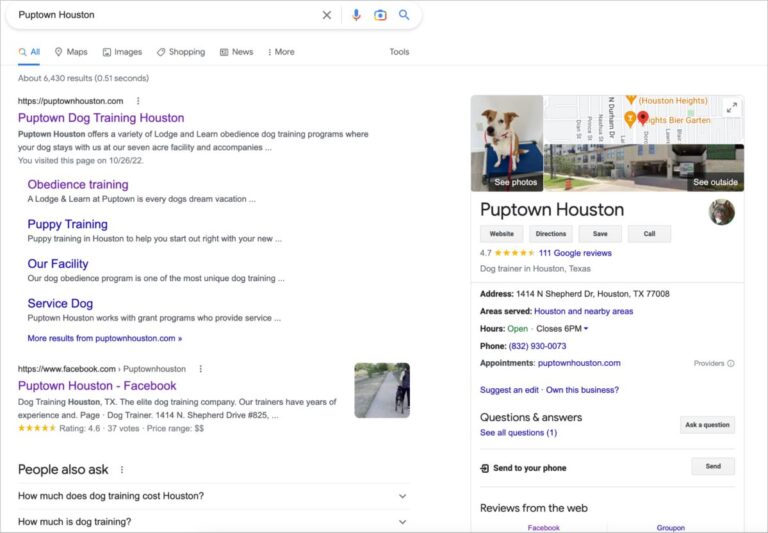Viewport: 768px width, 533px height.
Task: Open options dots beside facebook.com result
Action: coord(200,369)
